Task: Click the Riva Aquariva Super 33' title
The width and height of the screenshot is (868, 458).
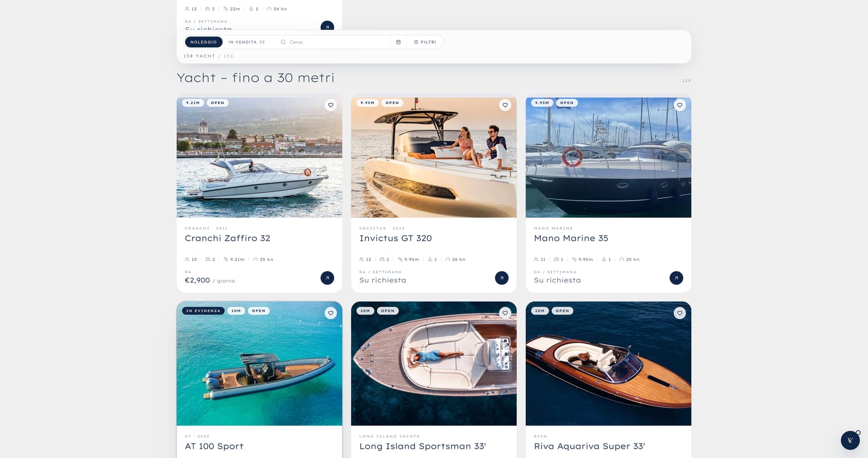Action: 589,446
